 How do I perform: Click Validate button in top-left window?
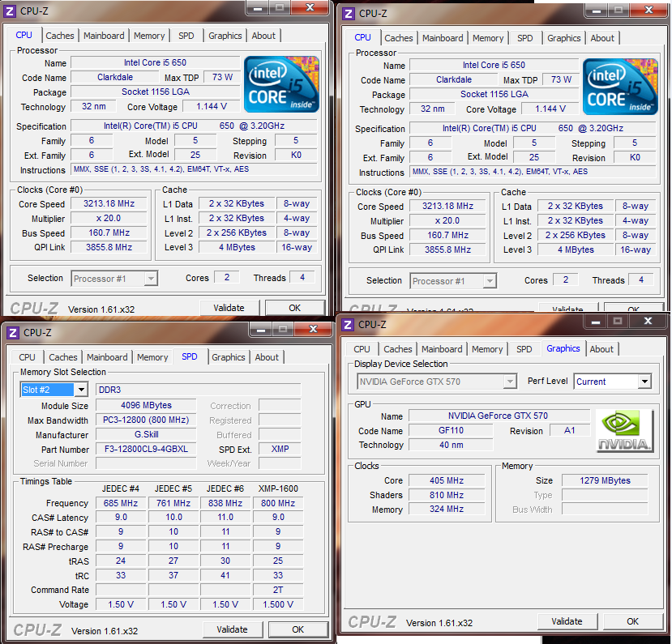click(x=229, y=308)
